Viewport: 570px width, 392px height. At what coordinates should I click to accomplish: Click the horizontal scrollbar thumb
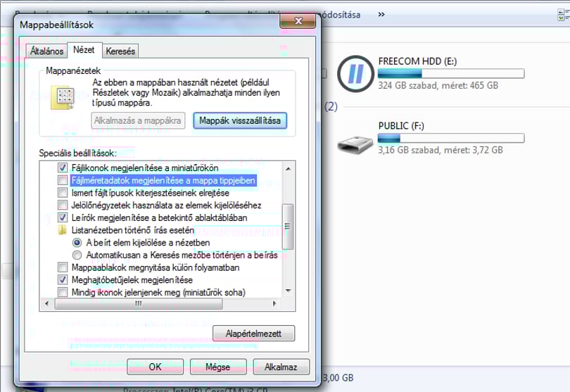pyautogui.click(x=139, y=303)
